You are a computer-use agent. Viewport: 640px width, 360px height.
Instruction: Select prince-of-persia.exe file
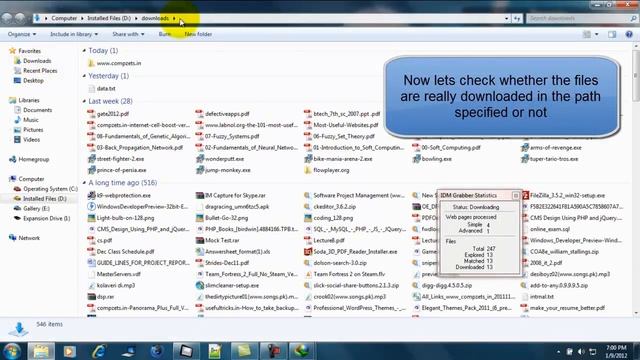117,170
